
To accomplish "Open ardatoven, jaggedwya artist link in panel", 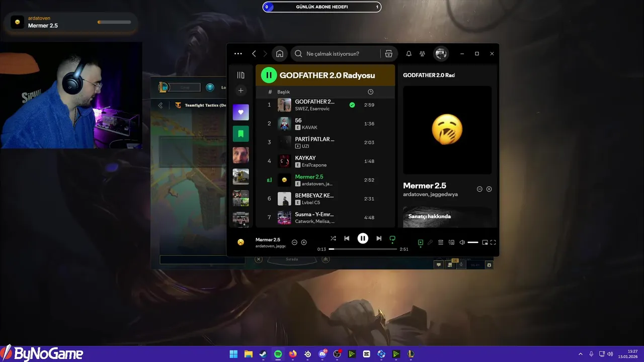I will pyautogui.click(x=430, y=195).
